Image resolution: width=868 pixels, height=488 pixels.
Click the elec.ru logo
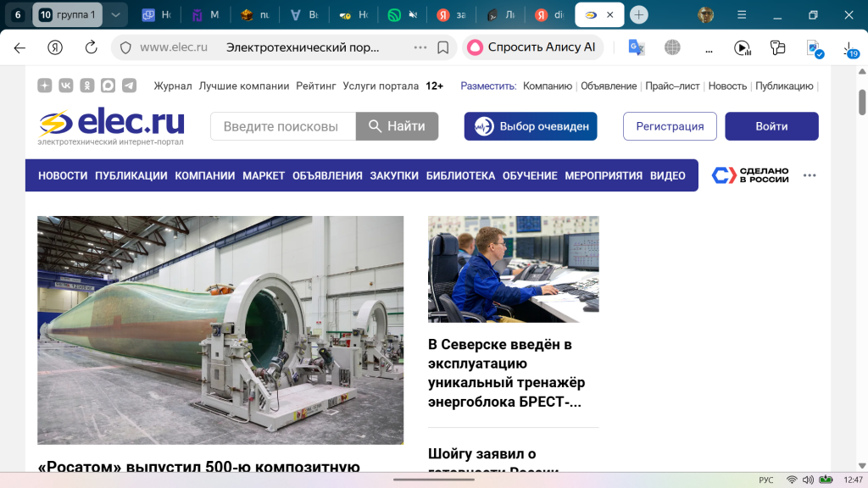click(x=111, y=126)
